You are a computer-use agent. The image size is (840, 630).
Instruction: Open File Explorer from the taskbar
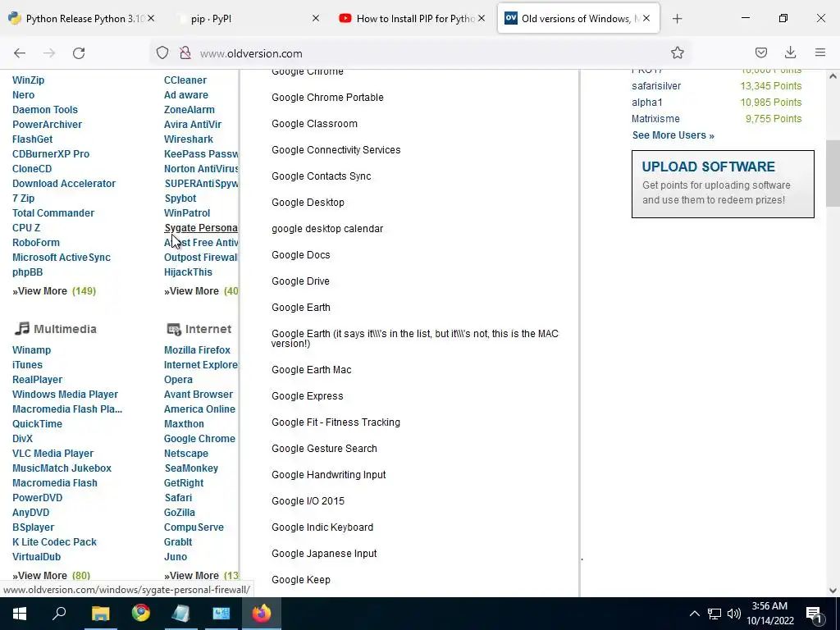click(100, 614)
